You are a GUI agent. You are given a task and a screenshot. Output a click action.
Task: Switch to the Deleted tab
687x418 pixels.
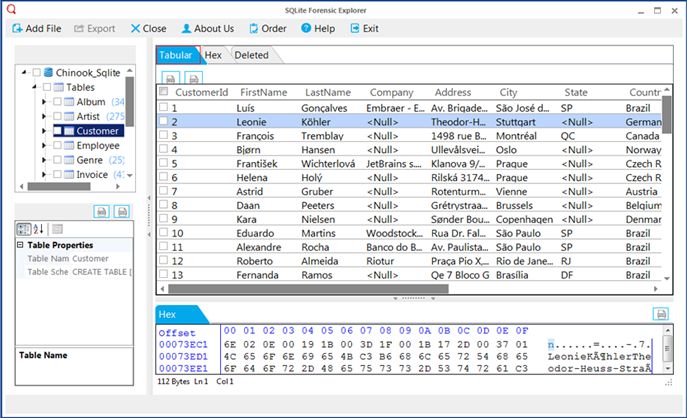point(251,55)
